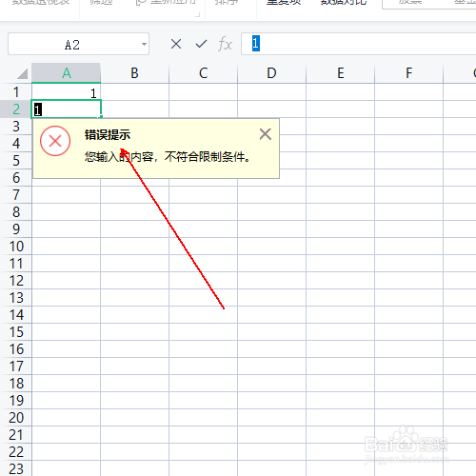Select row 4 header
This screenshot has height=476, width=476.
click(16, 144)
